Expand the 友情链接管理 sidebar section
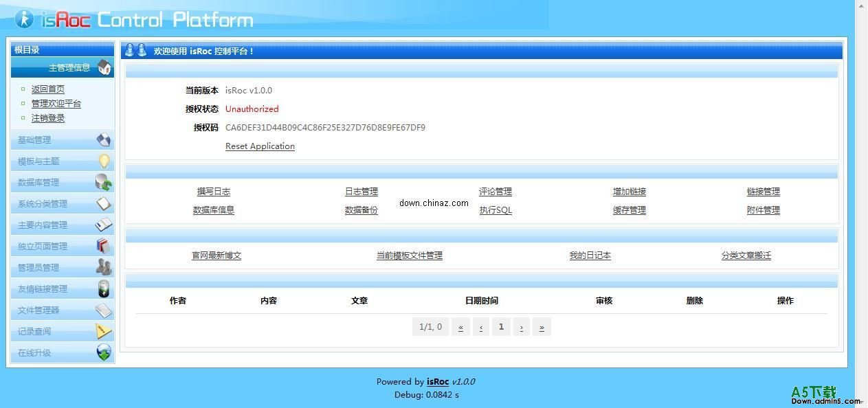This screenshot has width=868, height=408. 43,289
